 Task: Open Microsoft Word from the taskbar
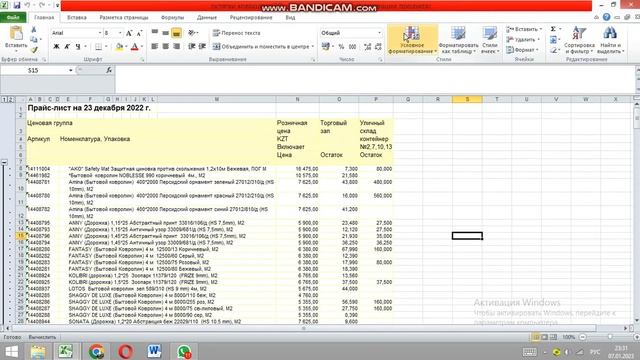[154, 351]
